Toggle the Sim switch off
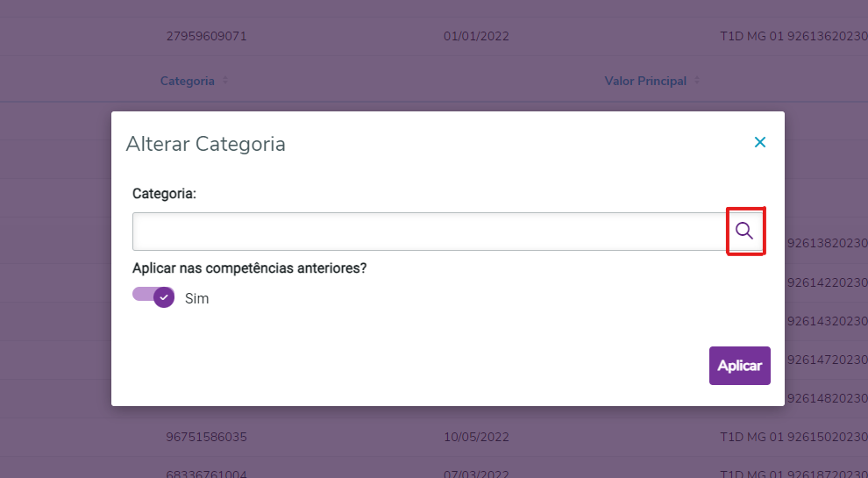Screen dimensions: 868x478 154,297
